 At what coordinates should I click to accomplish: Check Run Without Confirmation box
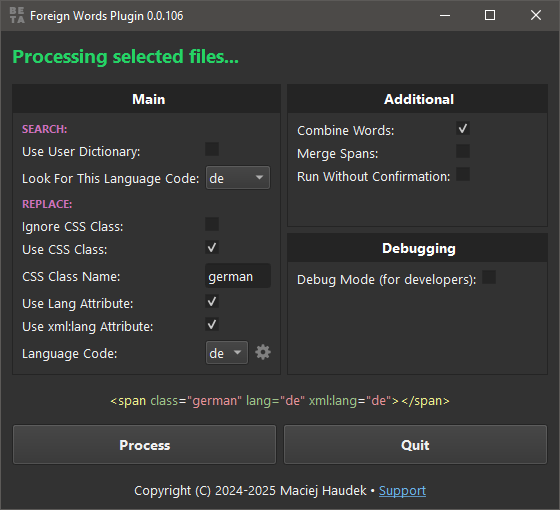click(463, 174)
